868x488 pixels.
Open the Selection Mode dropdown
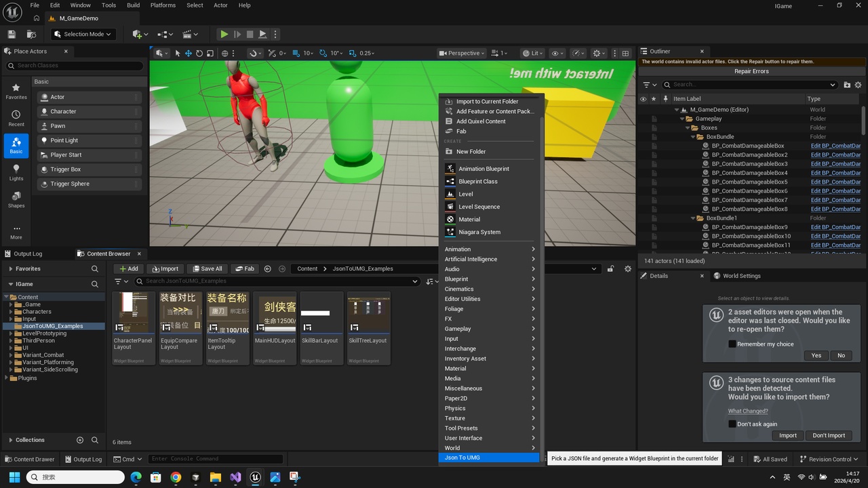[83, 34]
